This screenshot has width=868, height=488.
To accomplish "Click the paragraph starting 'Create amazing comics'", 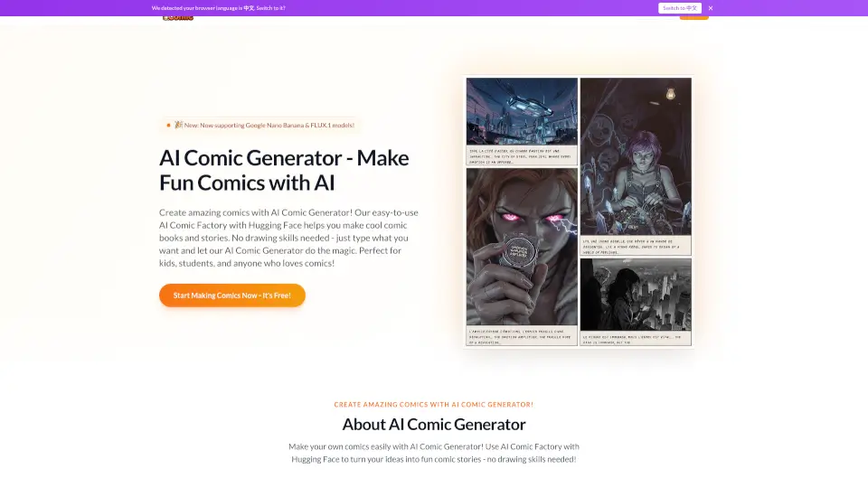I will (x=289, y=238).
